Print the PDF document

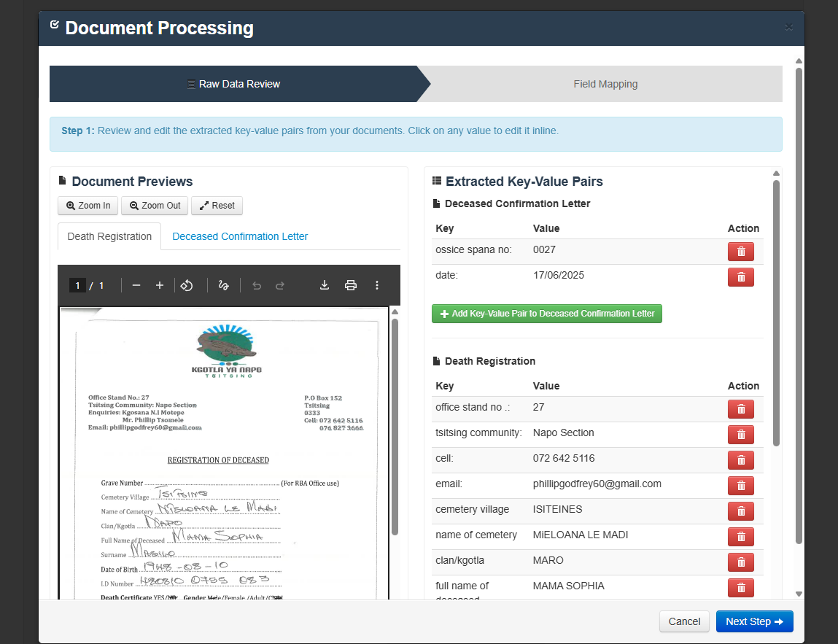(351, 285)
